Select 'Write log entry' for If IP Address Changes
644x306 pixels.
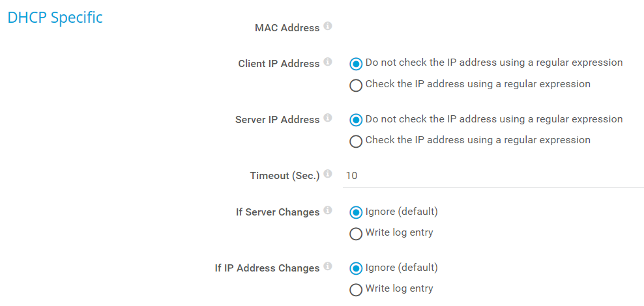click(356, 290)
